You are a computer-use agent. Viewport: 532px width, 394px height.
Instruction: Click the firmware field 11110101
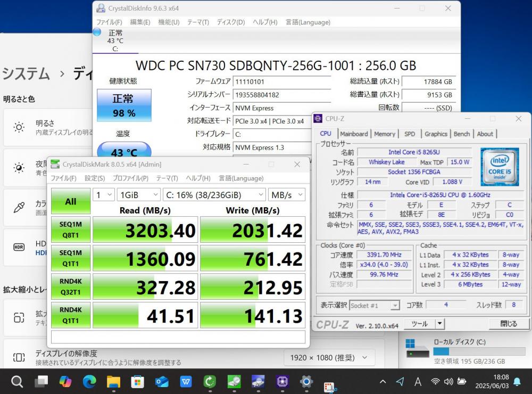281,81
